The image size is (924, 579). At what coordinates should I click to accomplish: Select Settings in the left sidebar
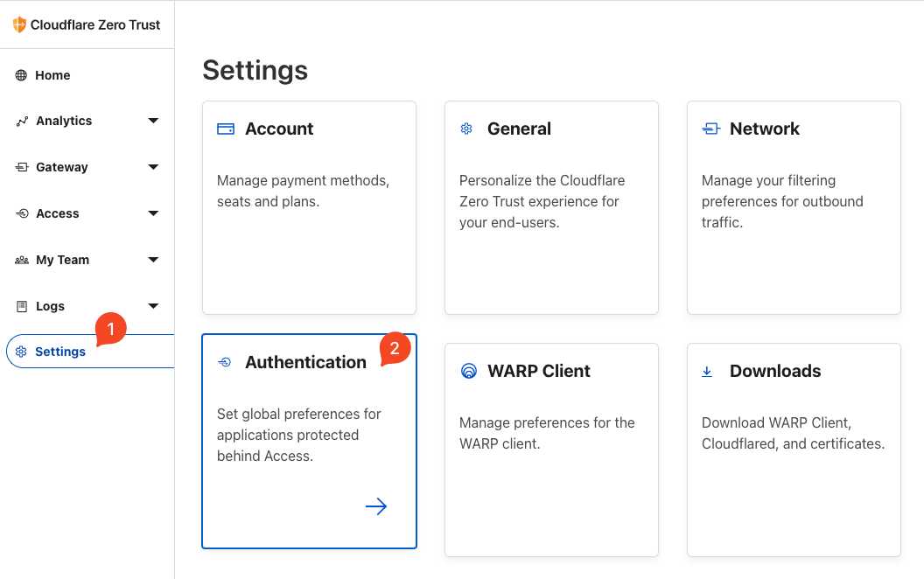click(x=60, y=352)
